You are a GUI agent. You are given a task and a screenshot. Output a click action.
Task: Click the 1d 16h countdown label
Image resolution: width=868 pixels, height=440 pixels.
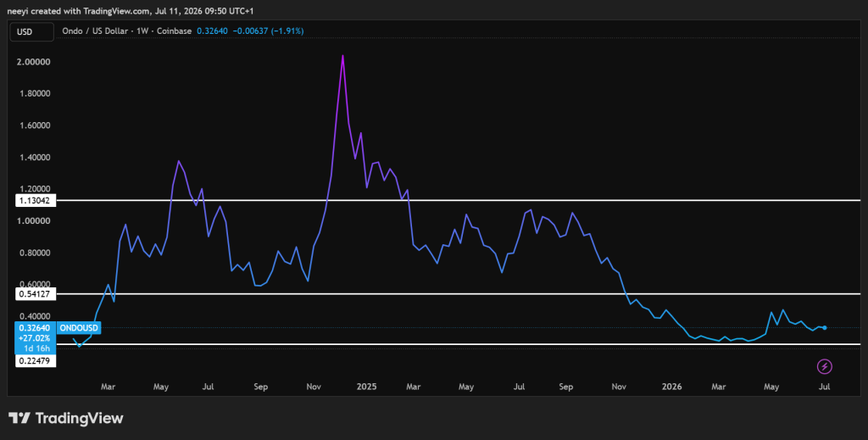(36, 348)
